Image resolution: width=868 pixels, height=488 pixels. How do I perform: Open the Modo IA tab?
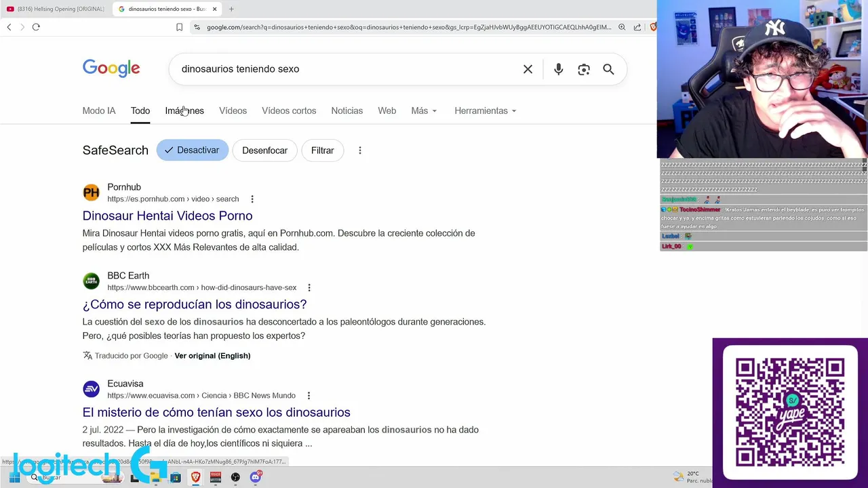tap(99, 110)
